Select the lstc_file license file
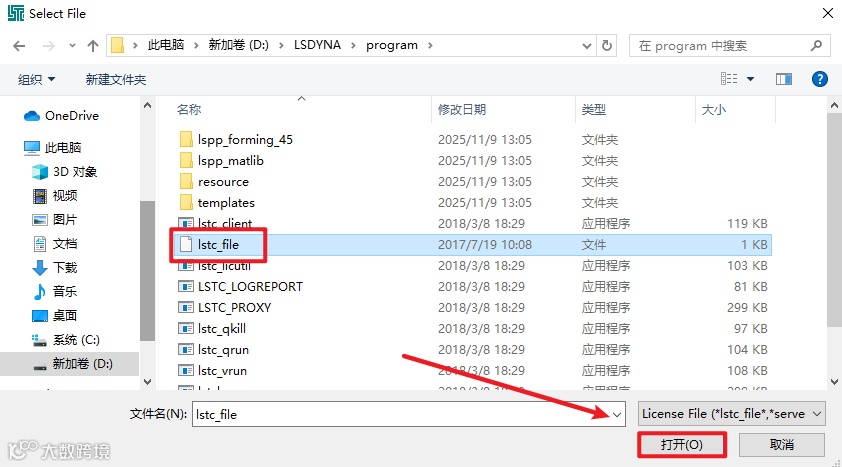The height and width of the screenshot is (467, 842). point(218,245)
